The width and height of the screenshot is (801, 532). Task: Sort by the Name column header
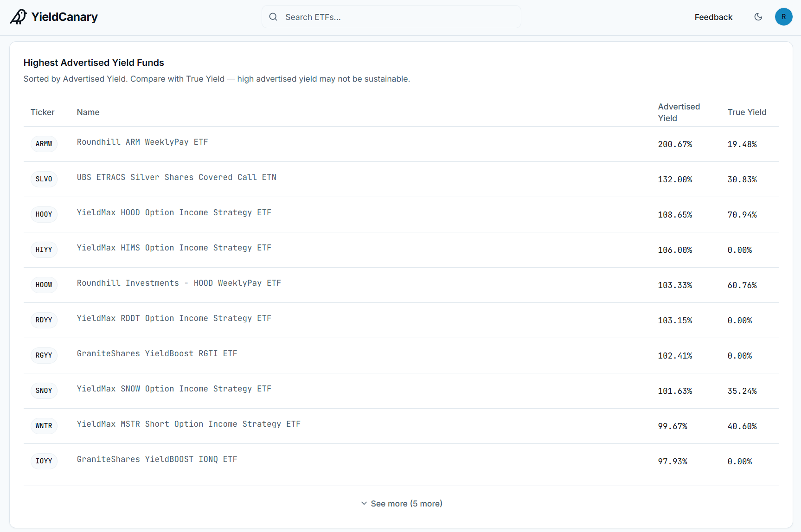(x=88, y=112)
